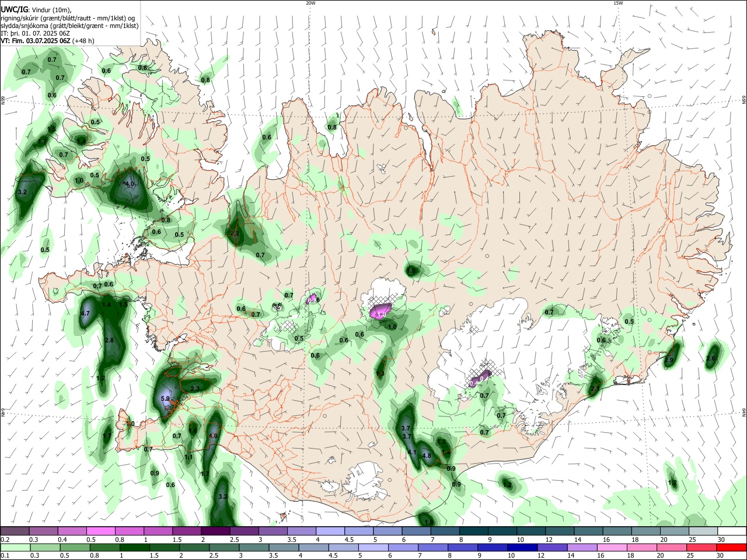Screen dimensions: 747x560
Task: Select the dark navy swatch labeled 10 in rain scale
Action: [x=522, y=547]
